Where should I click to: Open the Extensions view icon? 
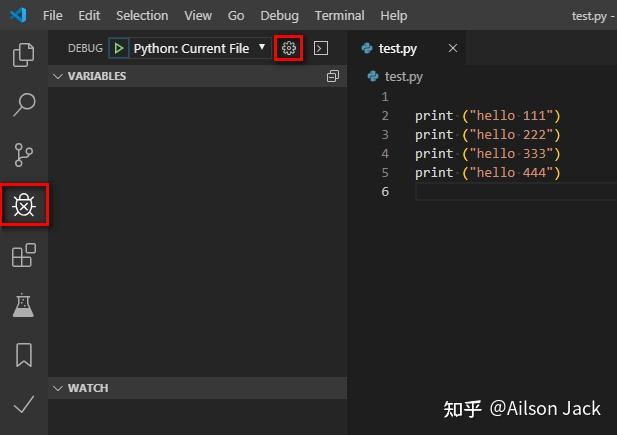click(x=24, y=255)
